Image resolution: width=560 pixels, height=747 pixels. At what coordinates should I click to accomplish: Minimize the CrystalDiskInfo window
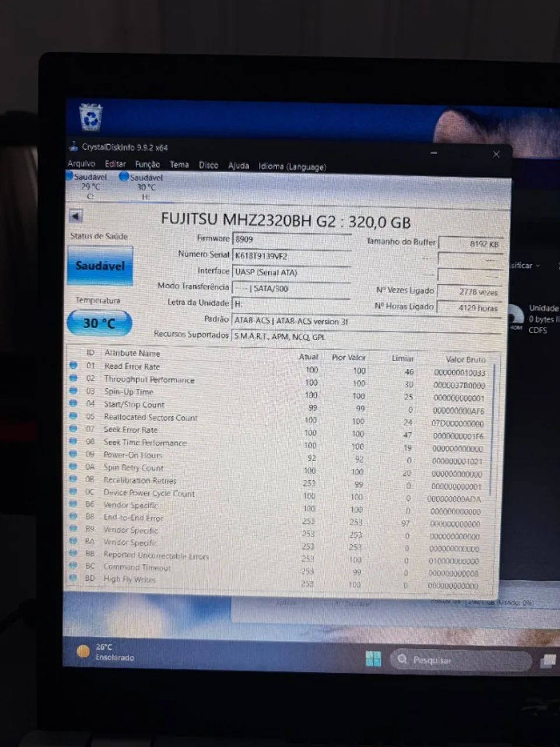click(x=434, y=153)
